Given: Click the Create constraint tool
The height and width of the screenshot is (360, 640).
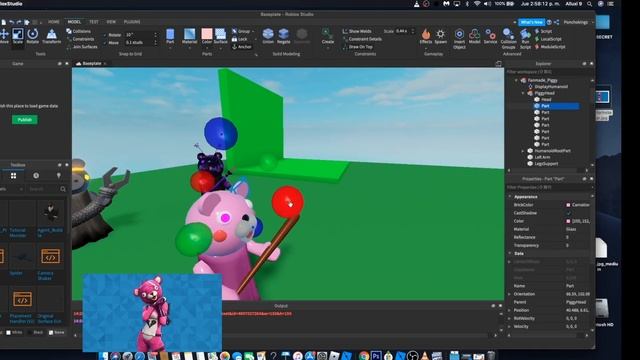Looking at the screenshot, I should tap(327, 36).
